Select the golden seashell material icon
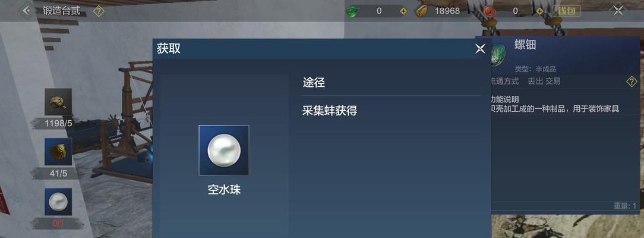Screen dimensions: 644x238 point(58,152)
